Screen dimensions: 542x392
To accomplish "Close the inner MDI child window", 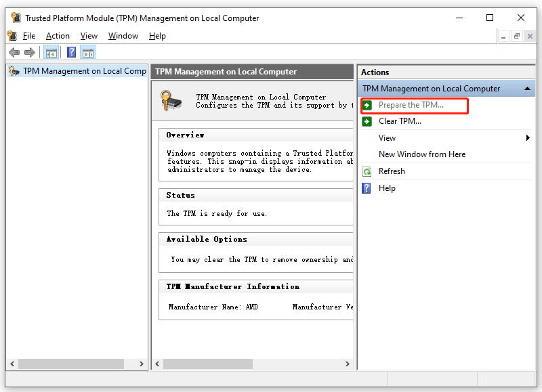I will (x=530, y=37).
